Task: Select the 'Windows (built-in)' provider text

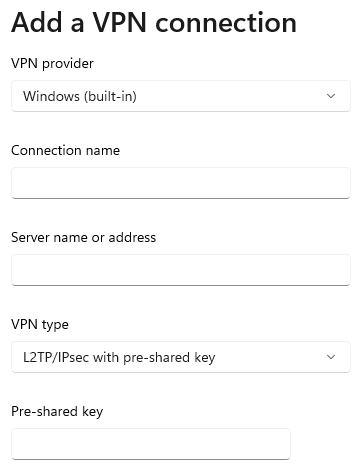Action: point(80,96)
